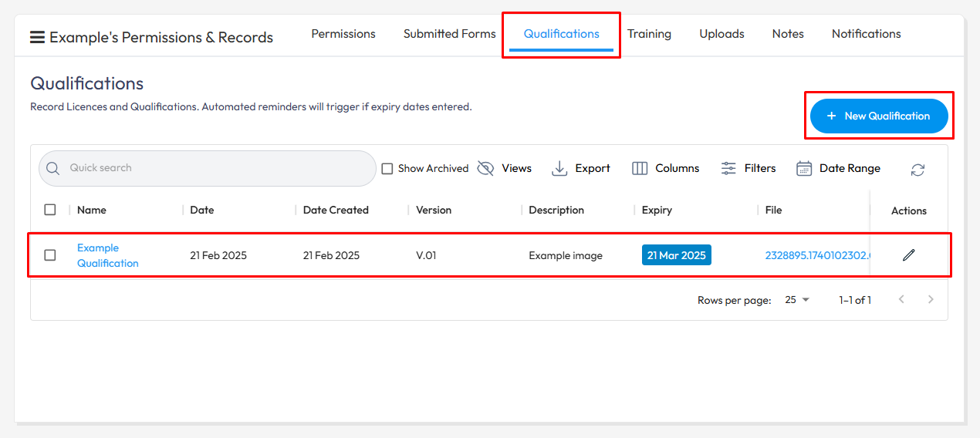980x438 pixels.
Task: Open the Filters button label
Action: tap(760, 168)
